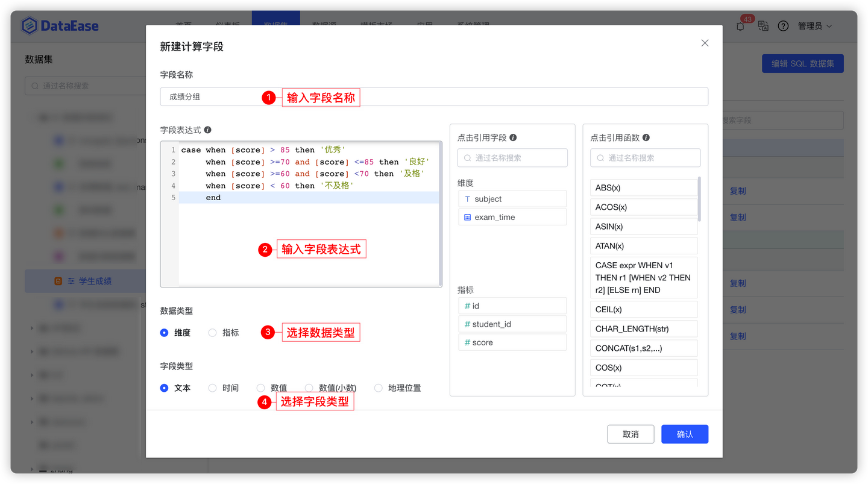Insert the id metric field
The image size is (868, 484).
click(512, 306)
